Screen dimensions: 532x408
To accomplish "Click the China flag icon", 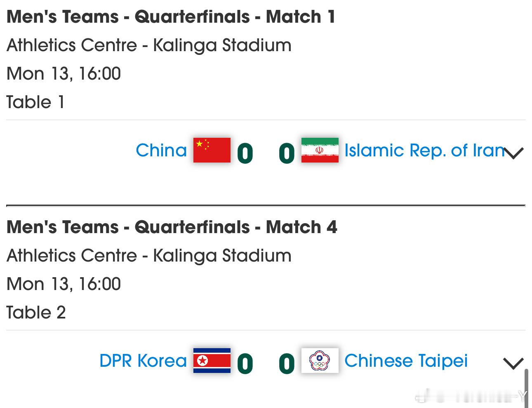I will (x=212, y=150).
